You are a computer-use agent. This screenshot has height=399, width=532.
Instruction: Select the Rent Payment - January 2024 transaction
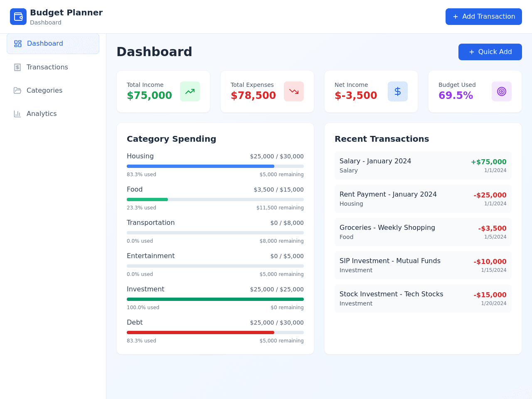pos(423,199)
